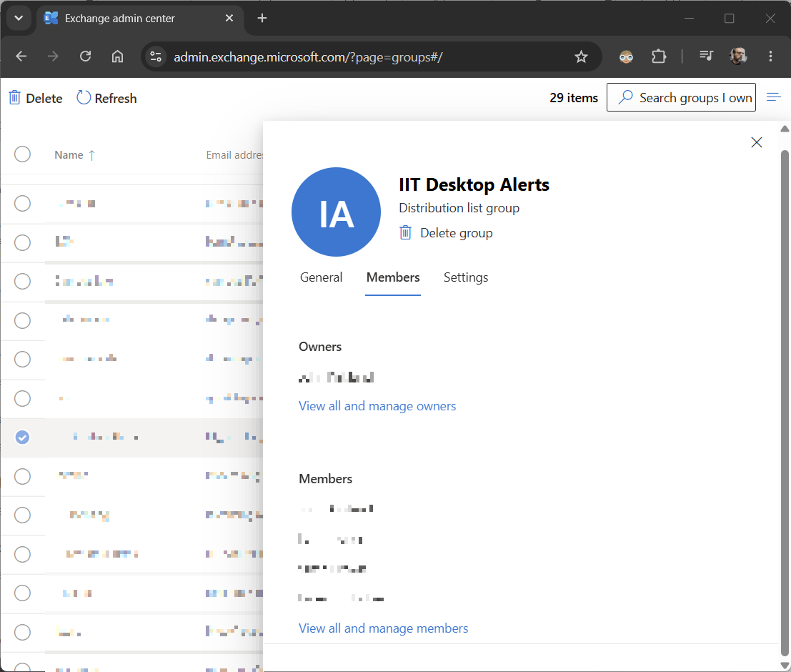The height and width of the screenshot is (672, 791).
Task: Open the Chrome three-dot menu
Action: (x=770, y=56)
